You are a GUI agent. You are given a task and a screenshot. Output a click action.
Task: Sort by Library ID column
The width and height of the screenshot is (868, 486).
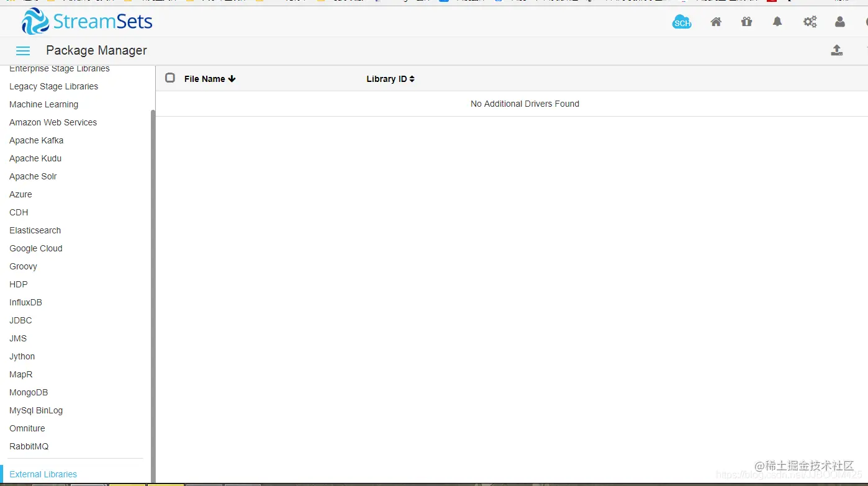pyautogui.click(x=391, y=79)
